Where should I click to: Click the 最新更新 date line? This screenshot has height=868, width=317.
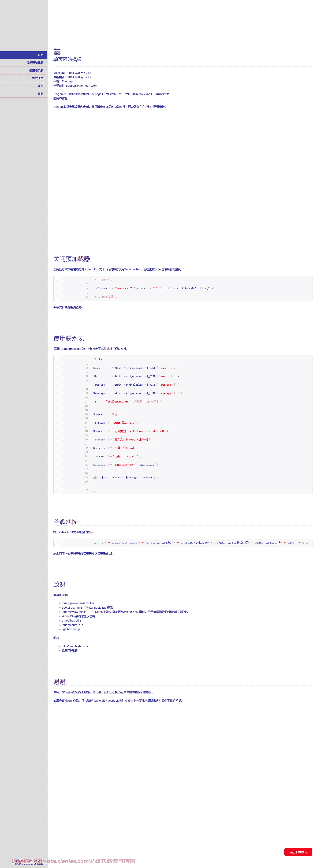pos(72,77)
